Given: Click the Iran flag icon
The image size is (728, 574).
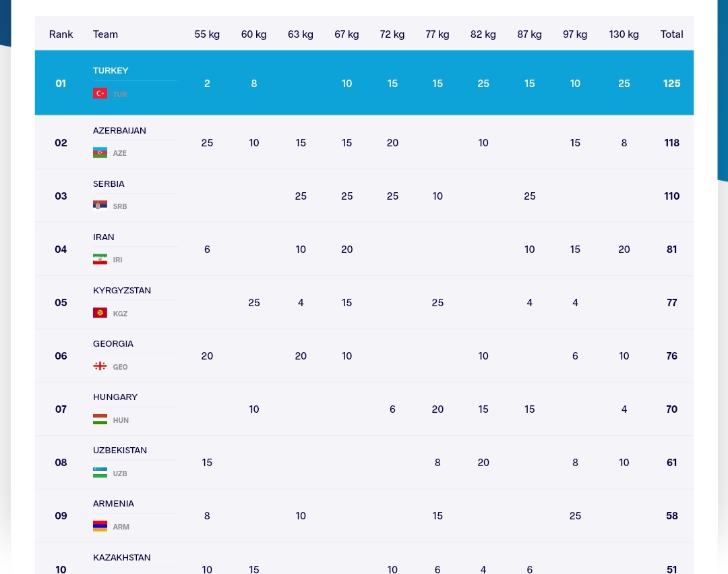Looking at the screenshot, I should (100, 259).
